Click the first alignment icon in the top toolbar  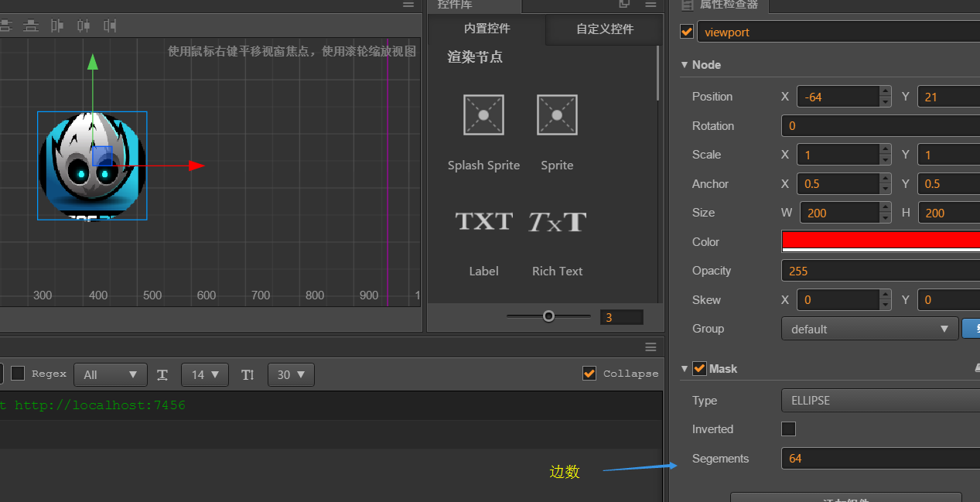6,25
